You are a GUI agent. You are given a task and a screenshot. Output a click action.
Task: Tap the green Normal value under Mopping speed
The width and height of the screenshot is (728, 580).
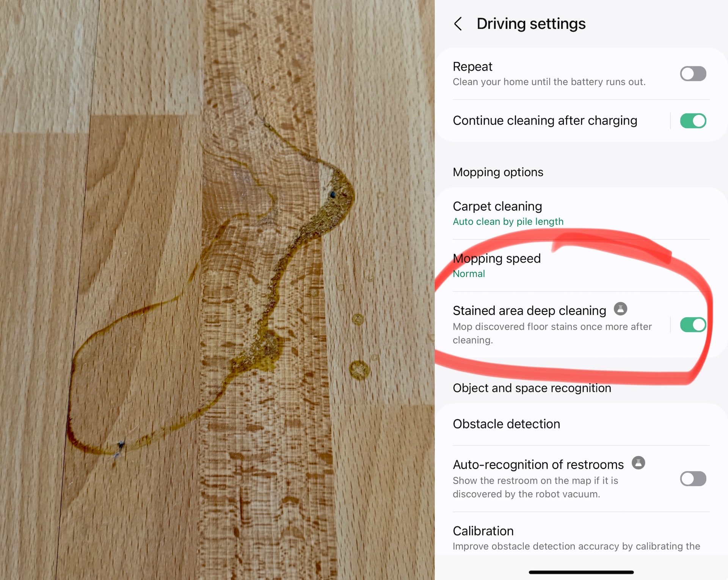point(469,274)
